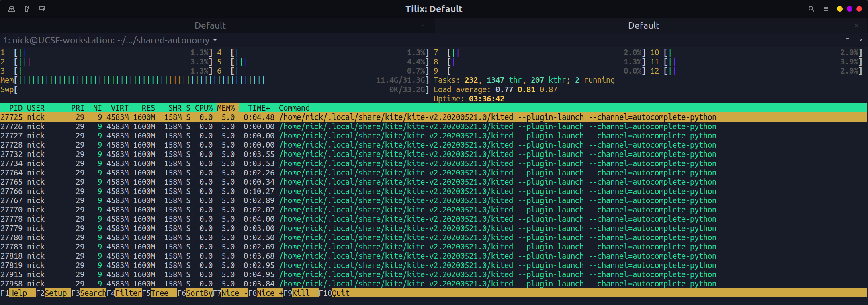Viewport: 868px width, 305px height.
Task: Click CPU 5 meter showing 4.4%
Action: click(x=323, y=62)
